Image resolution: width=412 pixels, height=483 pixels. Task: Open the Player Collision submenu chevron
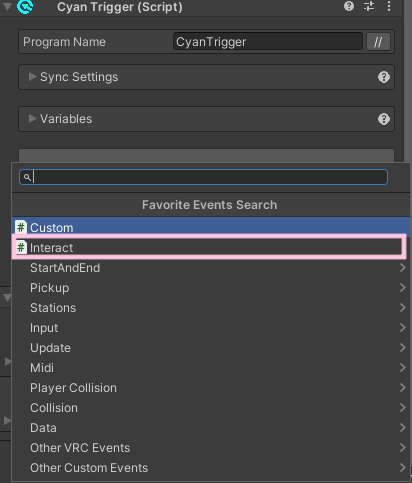[x=402, y=388]
